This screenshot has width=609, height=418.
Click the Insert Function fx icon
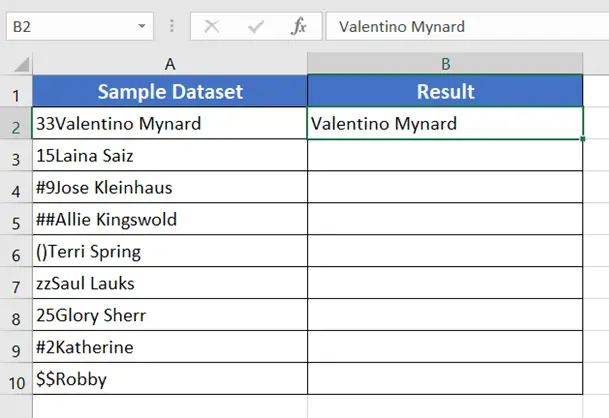pyautogui.click(x=298, y=26)
